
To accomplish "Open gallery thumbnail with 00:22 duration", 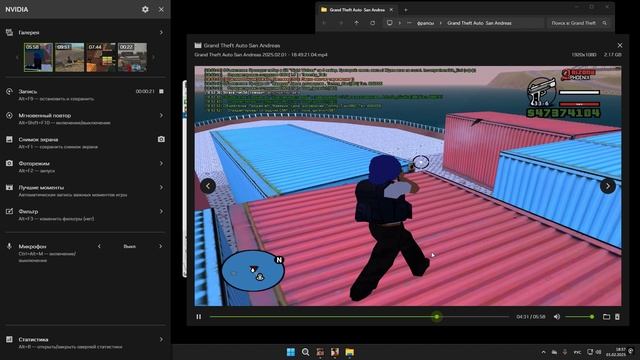I will coord(132,57).
